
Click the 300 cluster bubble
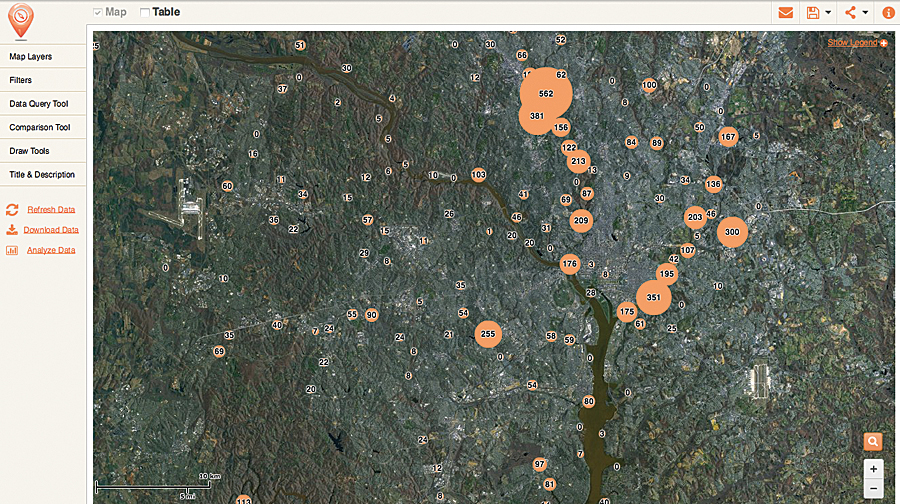[732, 232]
